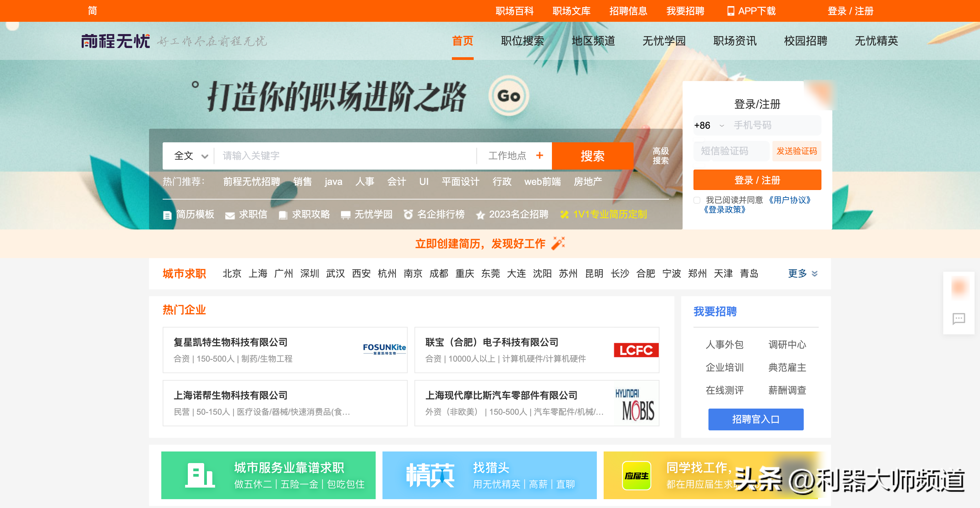Open the chat bubble icon on the right edge

959,319
